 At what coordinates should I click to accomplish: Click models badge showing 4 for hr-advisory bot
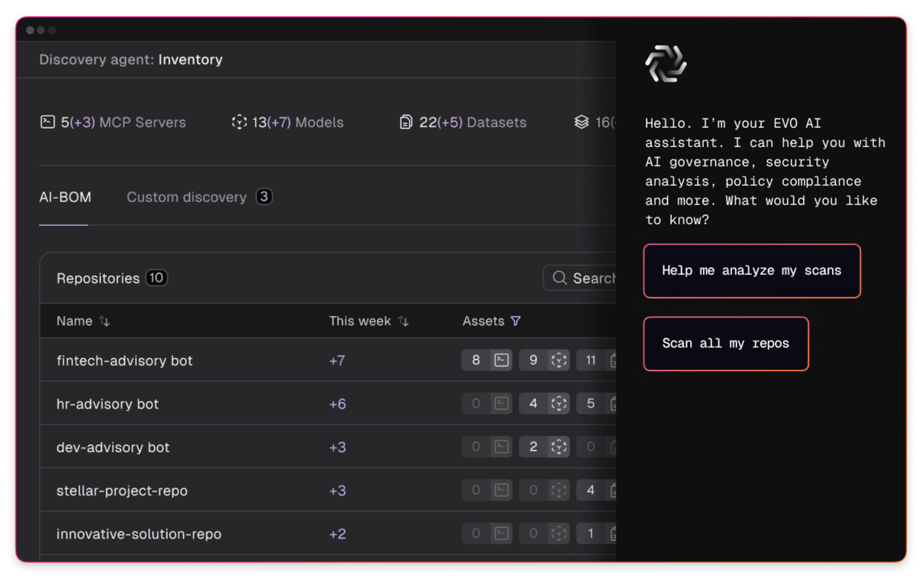click(x=544, y=403)
